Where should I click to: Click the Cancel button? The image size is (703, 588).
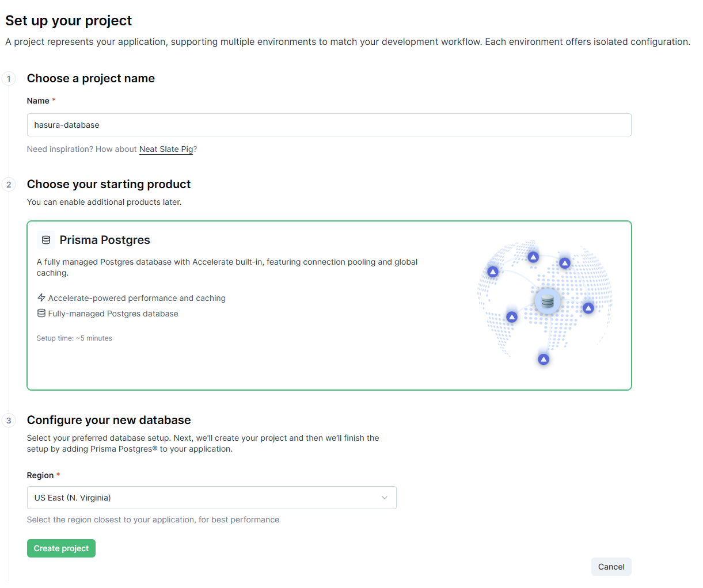(611, 567)
